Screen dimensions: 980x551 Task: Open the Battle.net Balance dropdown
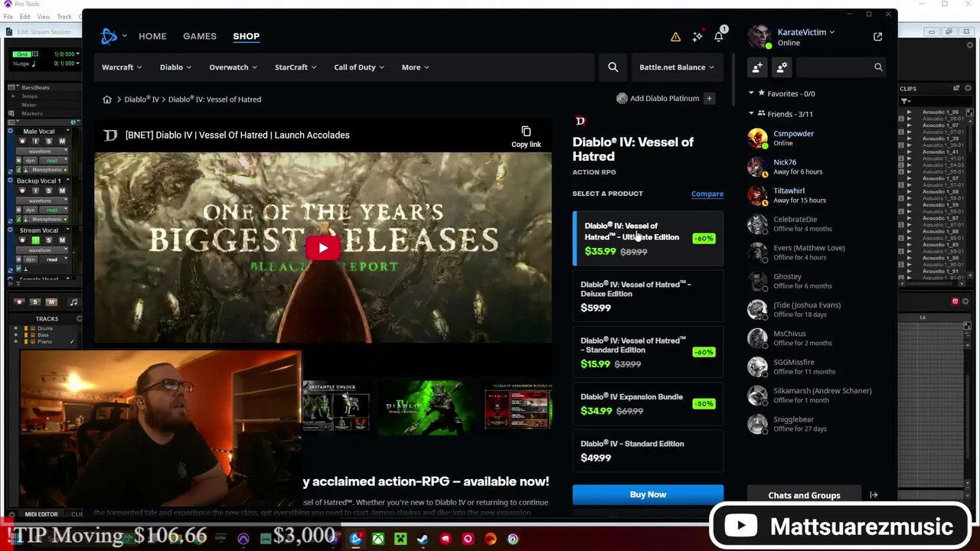pyautogui.click(x=677, y=67)
